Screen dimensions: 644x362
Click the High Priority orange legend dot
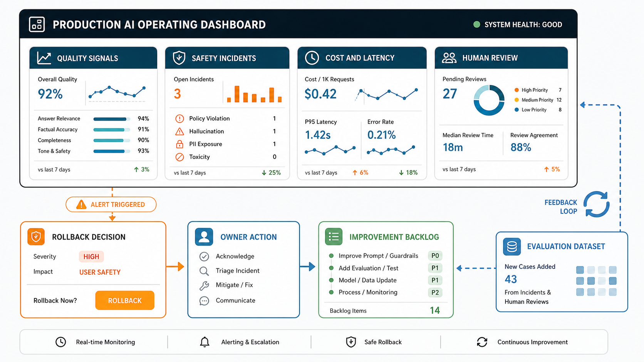(517, 90)
